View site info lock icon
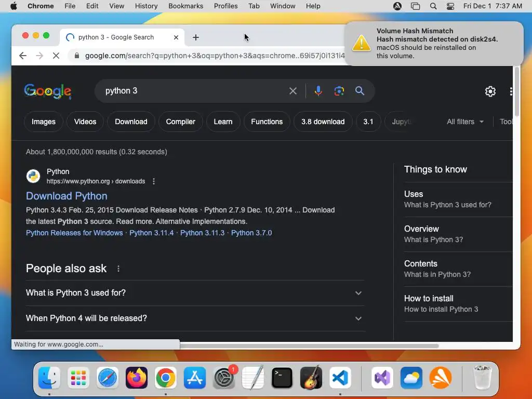532x399 pixels. click(77, 56)
